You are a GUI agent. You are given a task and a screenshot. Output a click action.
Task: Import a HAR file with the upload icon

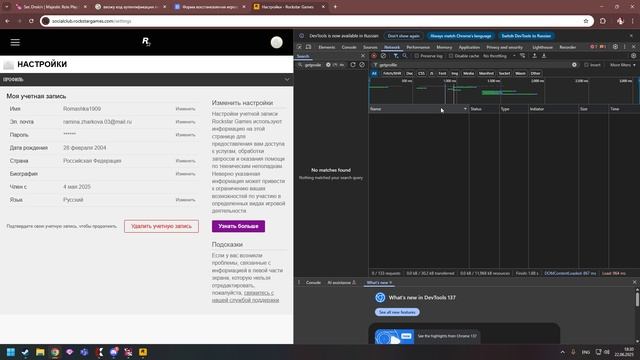[534, 56]
